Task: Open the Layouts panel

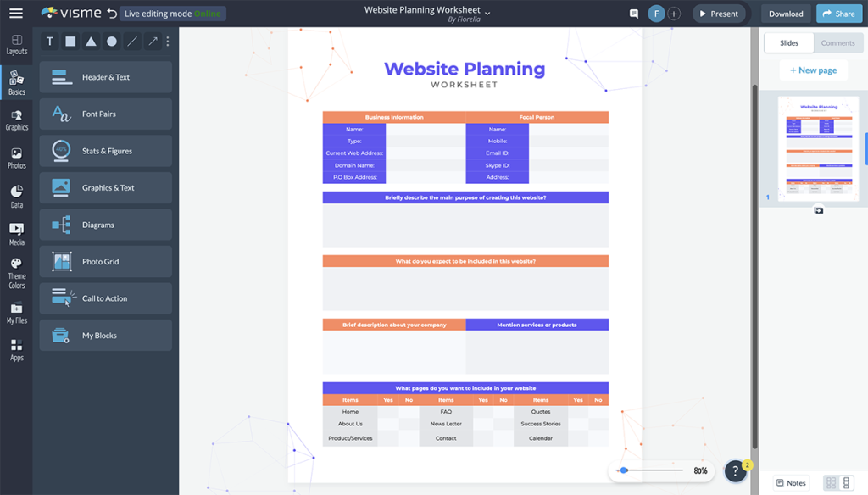Action: 16,44
